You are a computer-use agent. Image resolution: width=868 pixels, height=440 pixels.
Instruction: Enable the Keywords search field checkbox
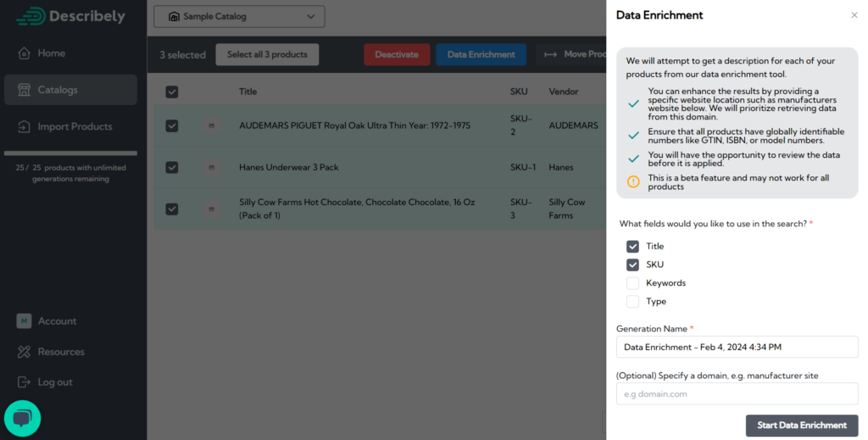tap(632, 283)
